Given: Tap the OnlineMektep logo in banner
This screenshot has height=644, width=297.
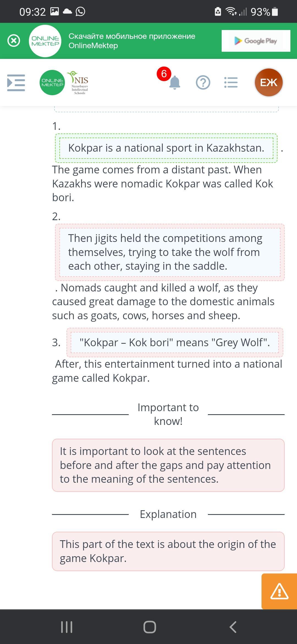Looking at the screenshot, I should [45, 41].
